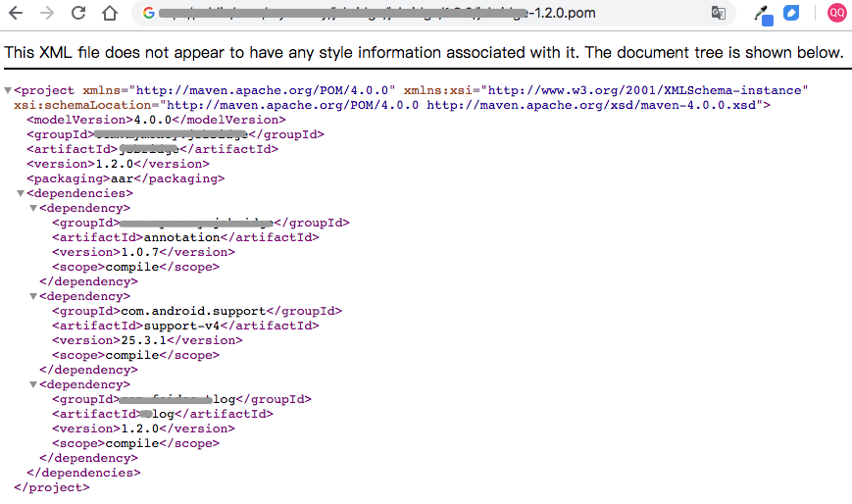Viewport: 852px width, 504px height.
Task: Collapse the root project element
Action: 8,90
